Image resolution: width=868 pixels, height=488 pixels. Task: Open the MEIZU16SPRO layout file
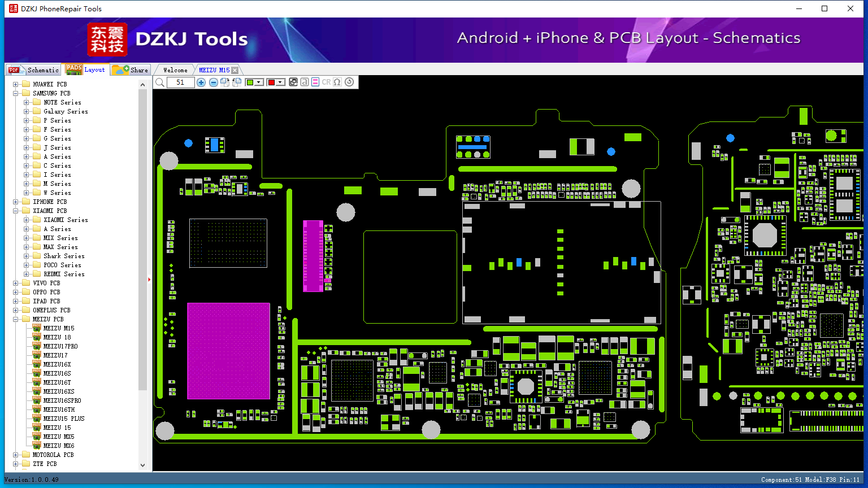tap(62, 400)
